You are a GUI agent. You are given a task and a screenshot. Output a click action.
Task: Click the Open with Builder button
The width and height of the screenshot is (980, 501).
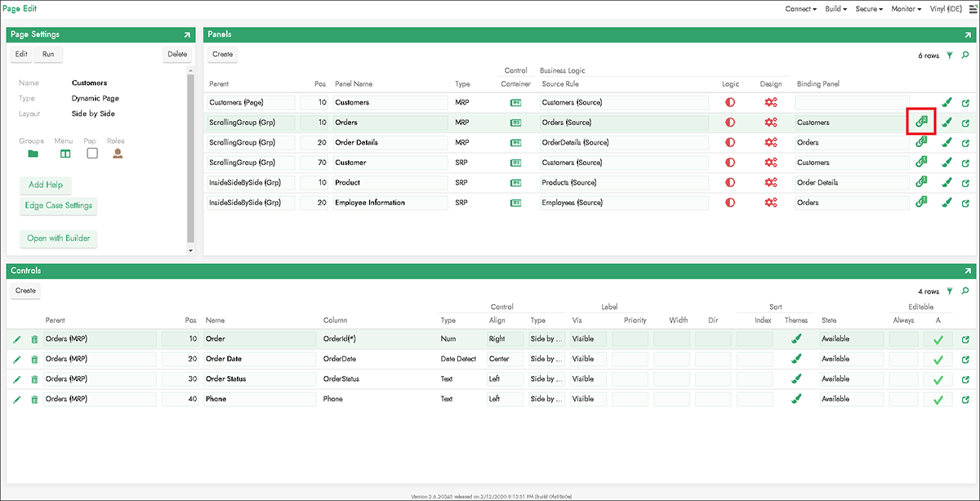57,239
